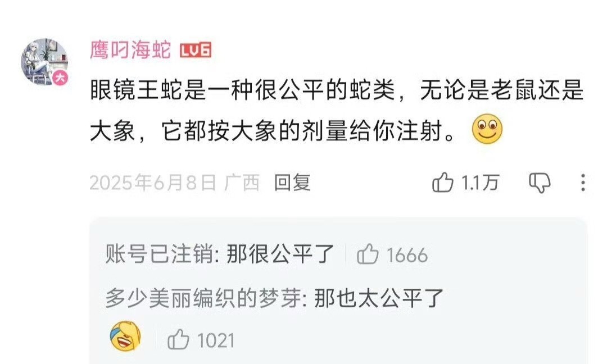Open the three-dot more options menu
Image resolution: width=607 pixels, height=364 pixels.
583,183
